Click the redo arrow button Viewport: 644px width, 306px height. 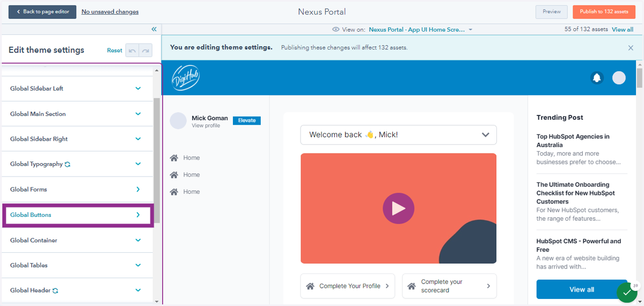coord(145,50)
